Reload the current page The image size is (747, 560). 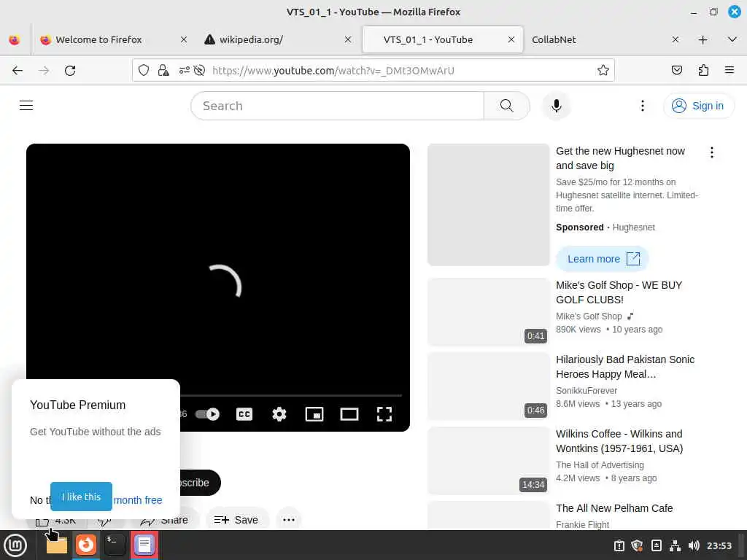(x=70, y=71)
